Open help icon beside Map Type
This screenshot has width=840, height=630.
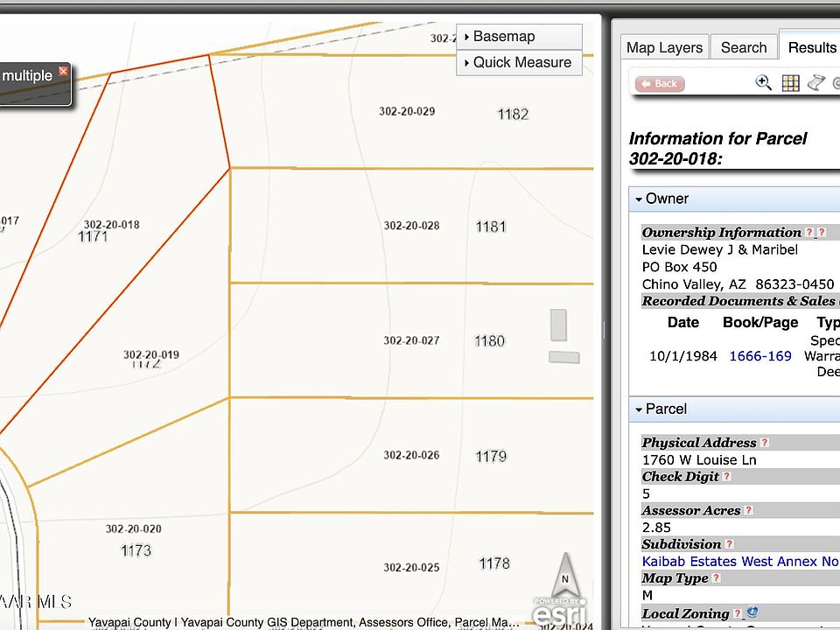click(x=717, y=577)
